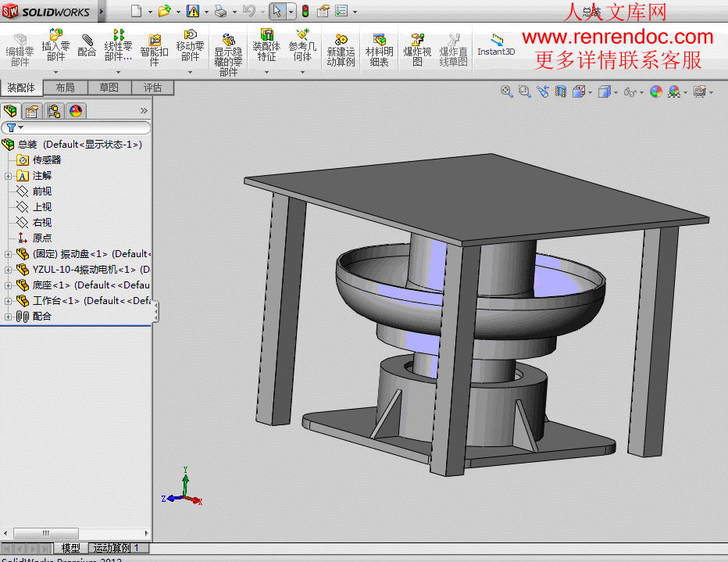
Task: Open the Options checklist icon
Action: pyautogui.click(x=341, y=11)
